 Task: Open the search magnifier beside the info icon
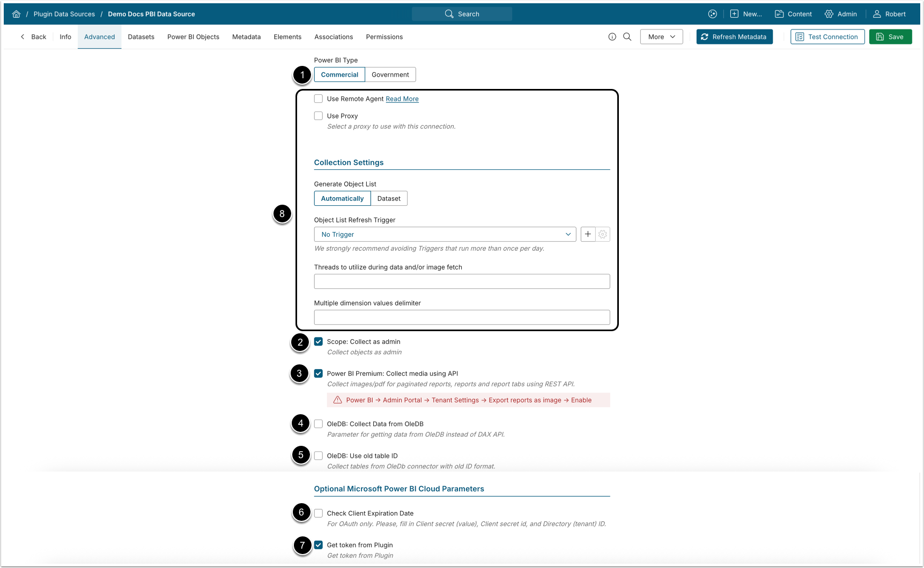(x=627, y=36)
